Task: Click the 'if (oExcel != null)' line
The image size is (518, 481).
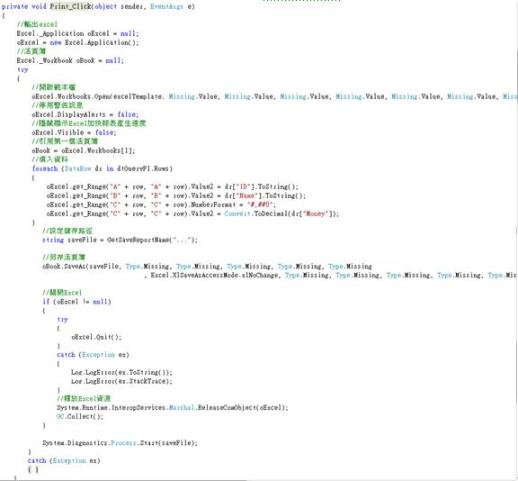Action: (77, 302)
